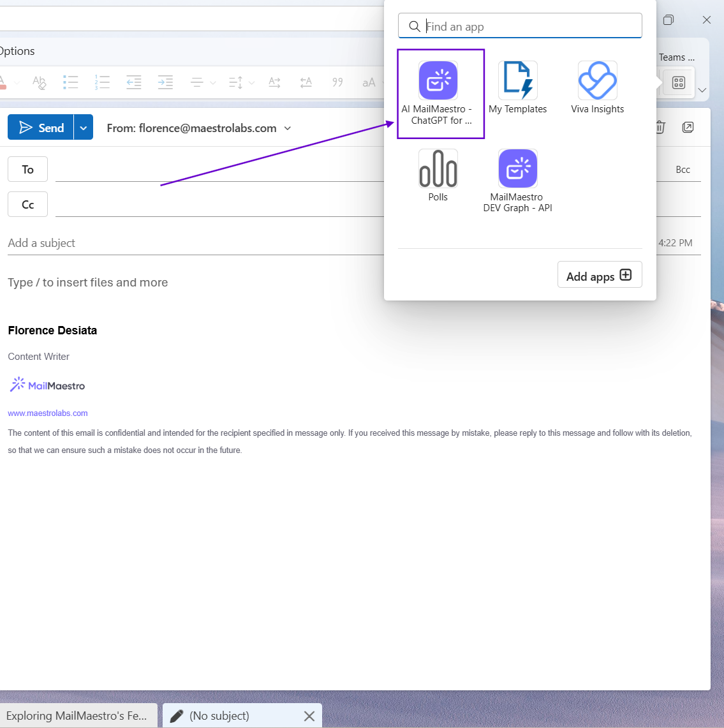Discard the draft with trash icon
Viewport: 724px width, 728px height.
pyautogui.click(x=660, y=127)
